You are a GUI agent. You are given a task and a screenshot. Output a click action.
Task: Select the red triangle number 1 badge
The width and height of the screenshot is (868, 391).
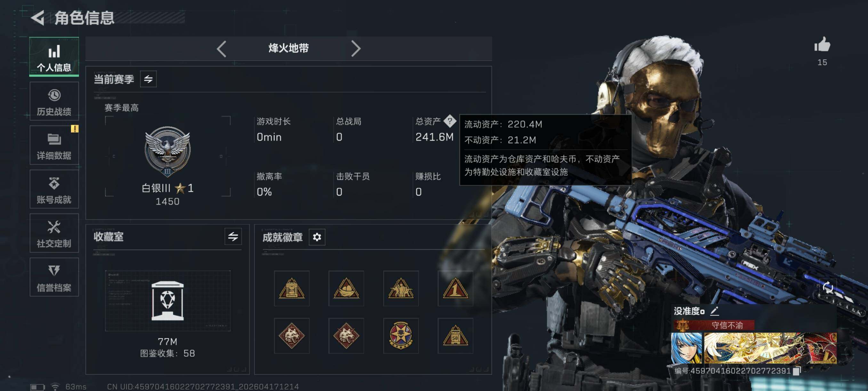coord(455,288)
